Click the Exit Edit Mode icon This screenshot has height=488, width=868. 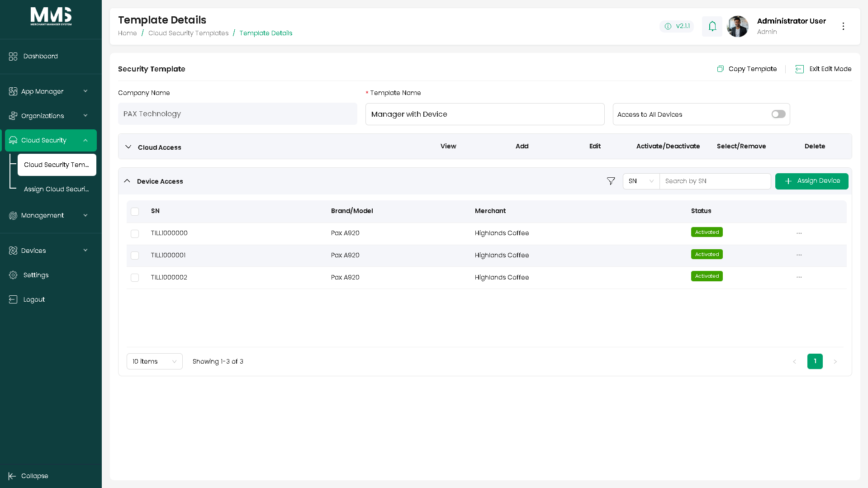point(800,69)
